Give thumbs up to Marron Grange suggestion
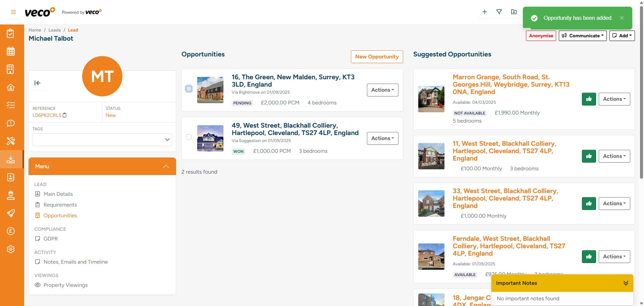 (x=589, y=99)
